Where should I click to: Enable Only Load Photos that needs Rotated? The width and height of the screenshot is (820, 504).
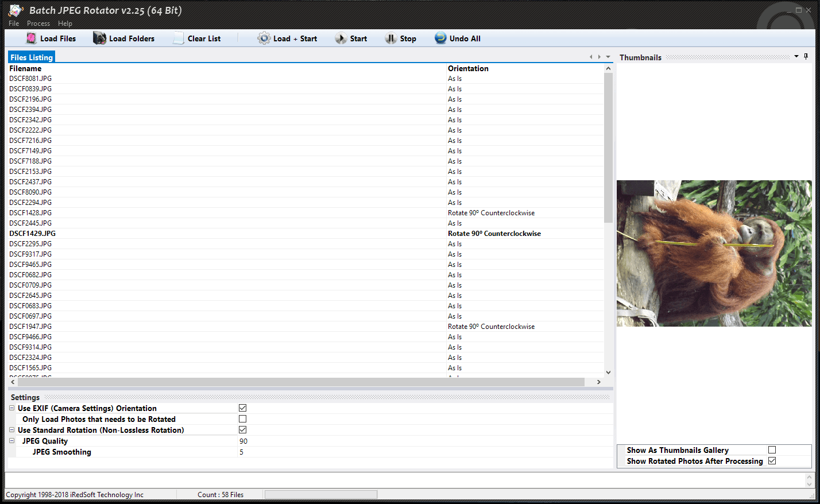242,419
